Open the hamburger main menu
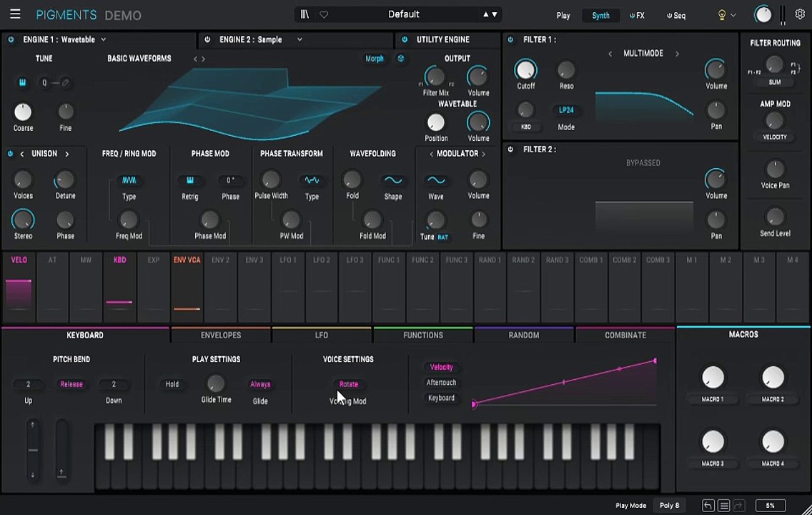The image size is (812, 515). coord(15,14)
